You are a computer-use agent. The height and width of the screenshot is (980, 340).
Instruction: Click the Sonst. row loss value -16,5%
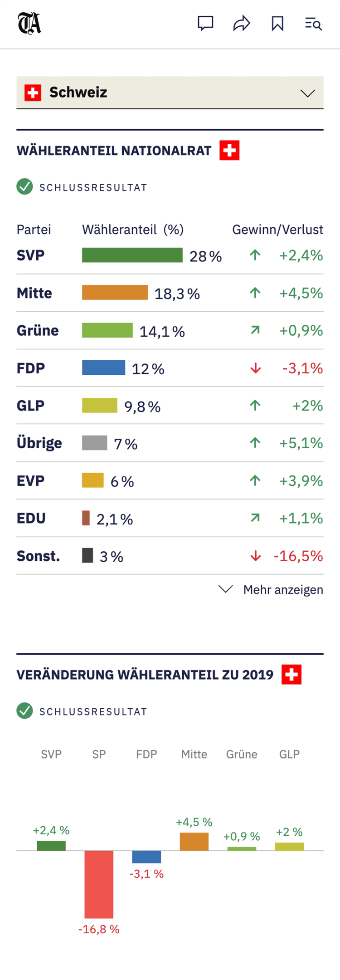298,556
